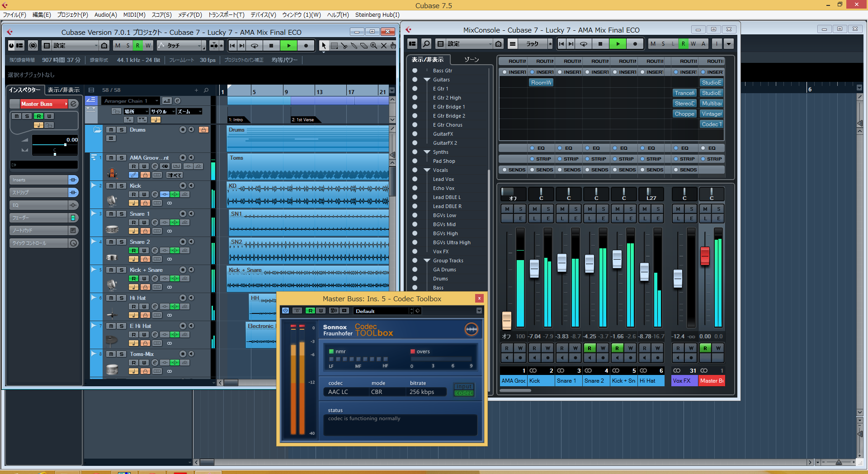Switch Codec Toolbox monitor to input
This screenshot has height=474, width=868.
[464, 387]
